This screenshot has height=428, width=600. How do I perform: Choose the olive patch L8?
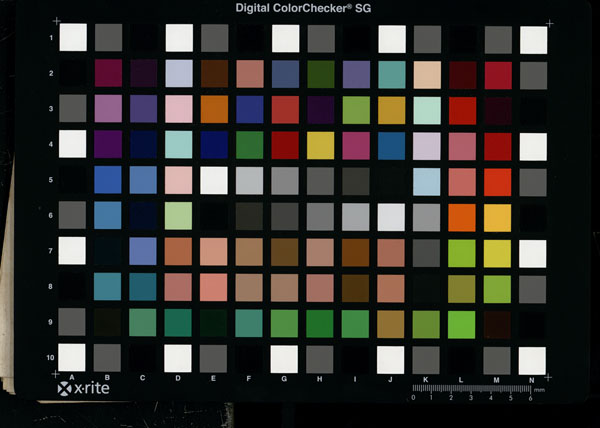pos(461,289)
